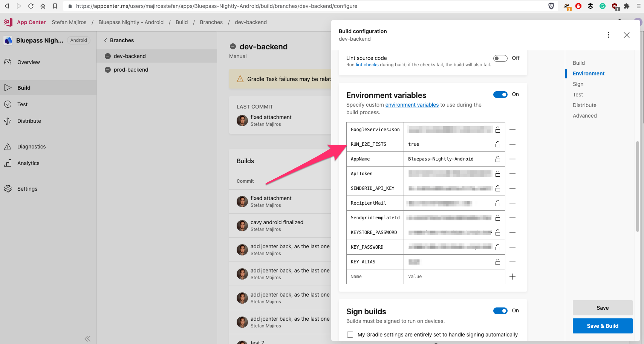Click the lock icon on SENDGRID_API_KEY row

coord(498,188)
